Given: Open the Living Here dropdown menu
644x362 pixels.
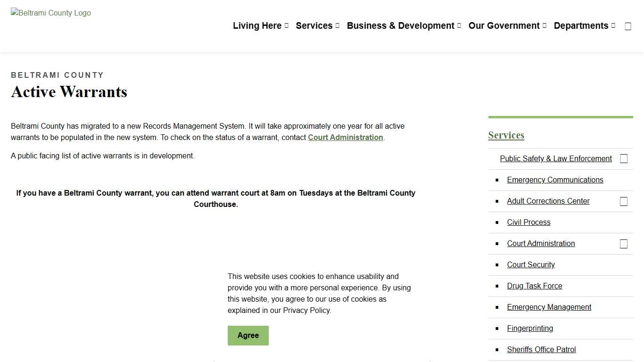Looking at the screenshot, I should (260, 26).
